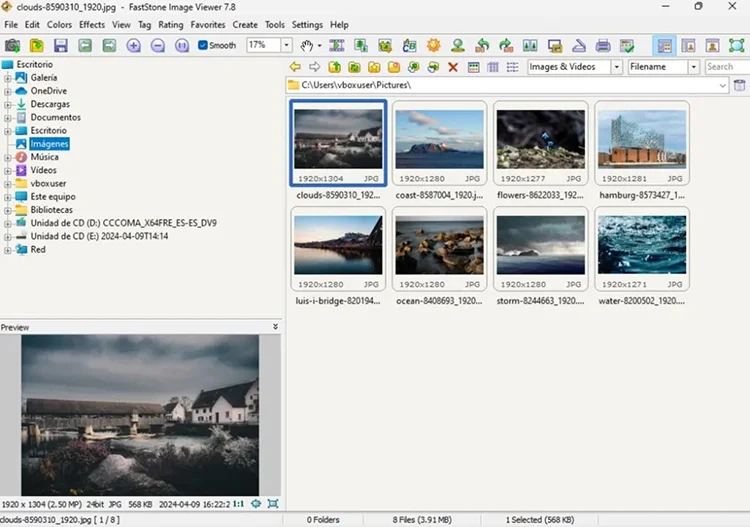Select the Música folder in the tree
750x527 pixels.
click(x=44, y=157)
